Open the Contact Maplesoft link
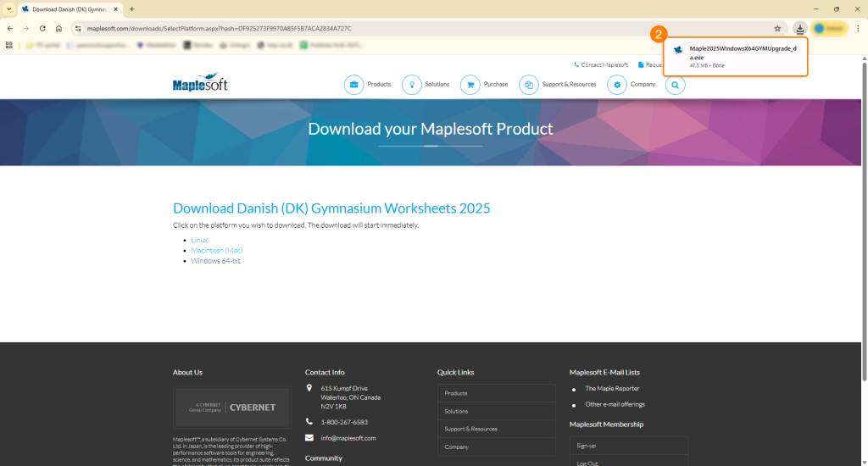The image size is (868, 466). pos(604,64)
